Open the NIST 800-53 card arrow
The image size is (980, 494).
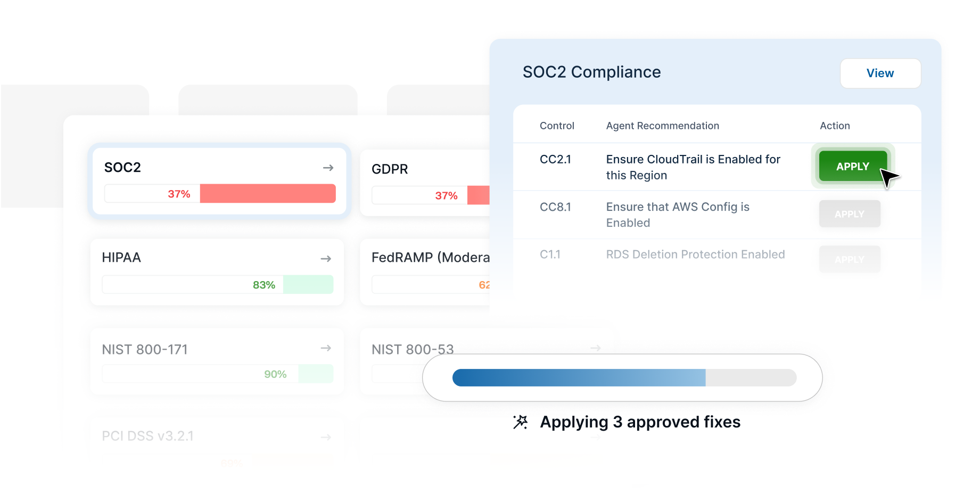pos(596,348)
